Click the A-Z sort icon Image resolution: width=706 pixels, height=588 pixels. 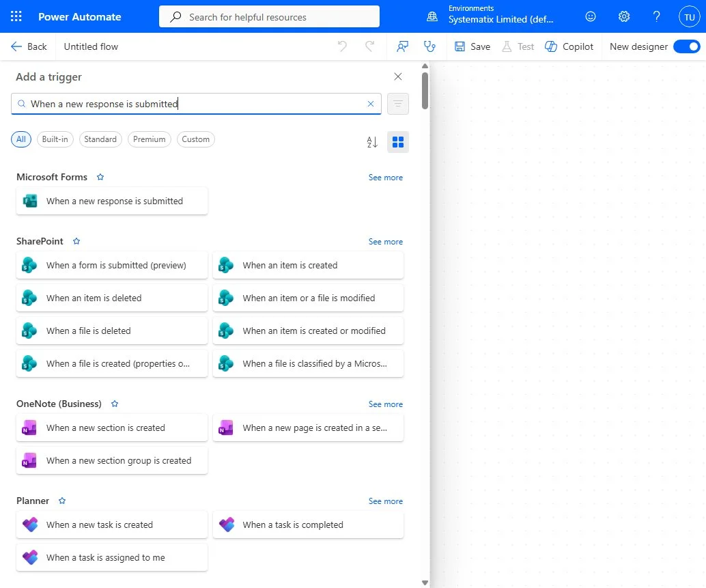click(372, 142)
